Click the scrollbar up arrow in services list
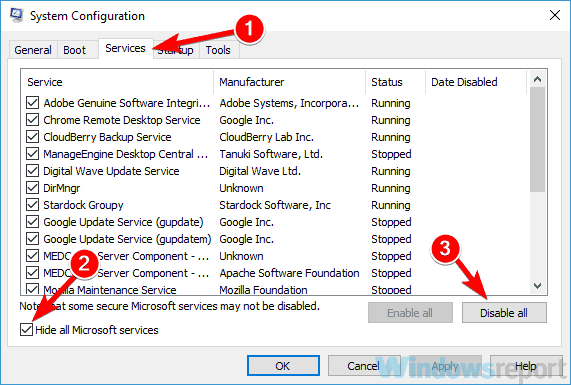Image resolution: width=571 pixels, height=385 pixels. [537, 79]
